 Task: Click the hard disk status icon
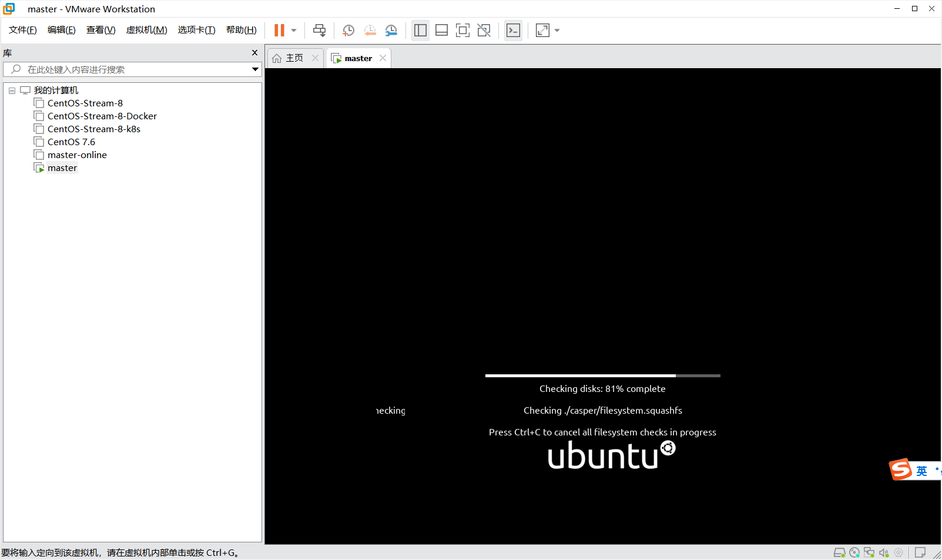[840, 552]
